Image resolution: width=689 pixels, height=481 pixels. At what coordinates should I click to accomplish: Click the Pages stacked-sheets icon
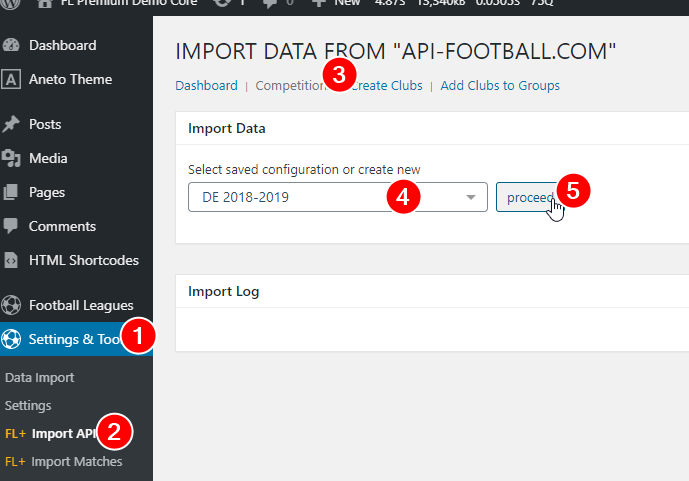point(11,192)
